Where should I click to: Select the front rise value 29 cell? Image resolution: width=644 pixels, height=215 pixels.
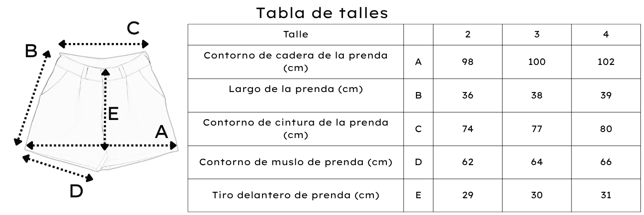click(x=468, y=195)
